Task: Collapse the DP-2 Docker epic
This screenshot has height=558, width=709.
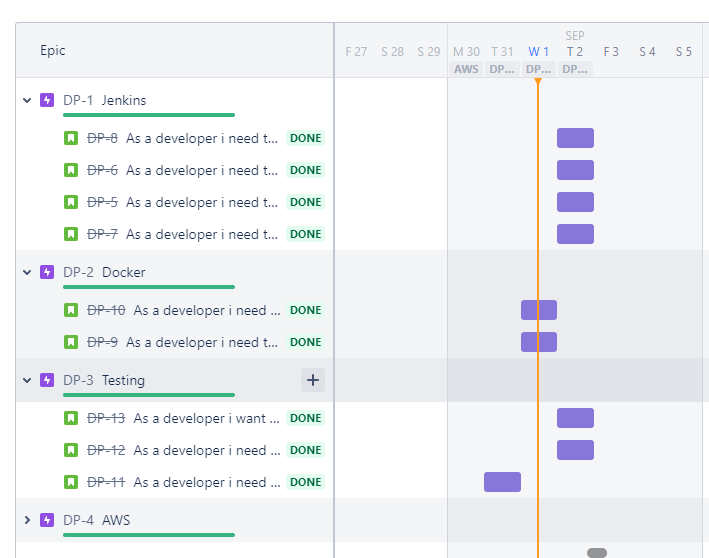Action: click(x=27, y=272)
